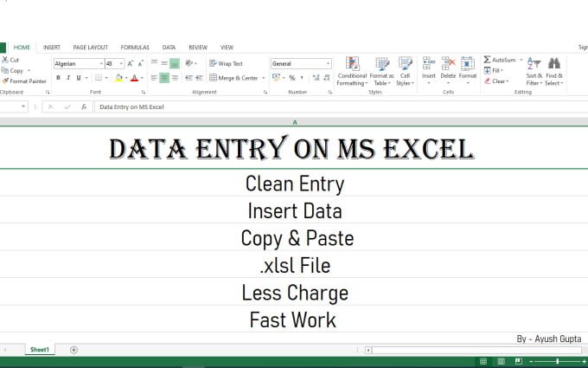Increase font size with the large A icon
The height and width of the screenshot is (368, 588).
point(130,63)
